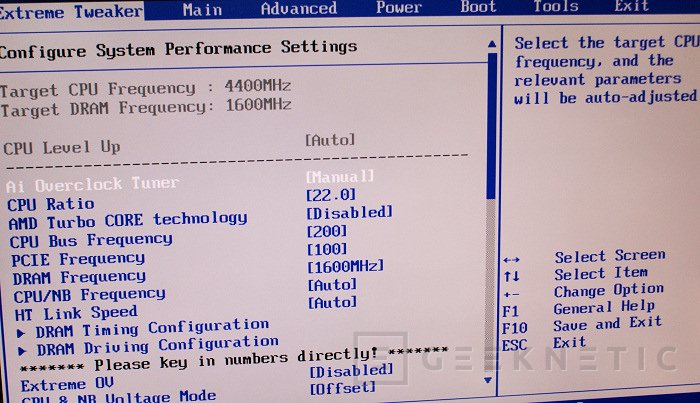Click the CPU & NB Voltage Mode label
The width and height of the screenshot is (700, 403).
coord(119,397)
